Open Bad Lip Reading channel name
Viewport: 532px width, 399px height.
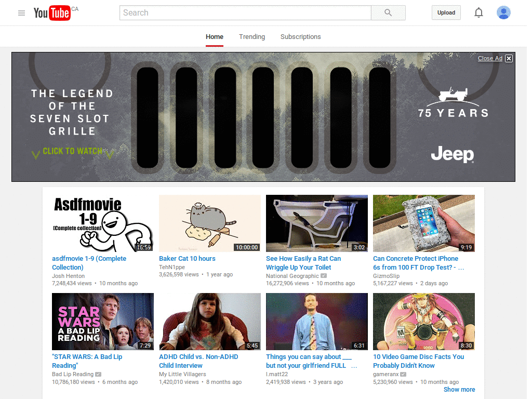73,374
